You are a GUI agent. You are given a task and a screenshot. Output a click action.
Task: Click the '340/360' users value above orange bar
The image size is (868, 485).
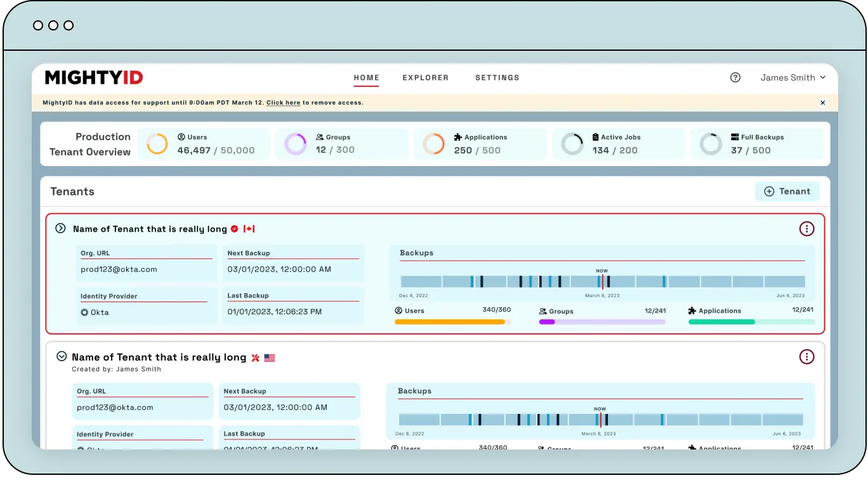click(x=497, y=310)
